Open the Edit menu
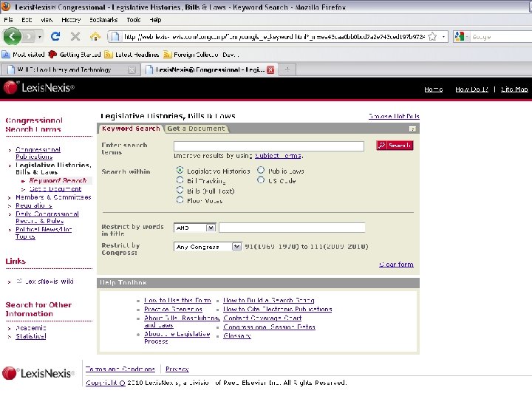This screenshot has height=399, width=532. point(27,20)
